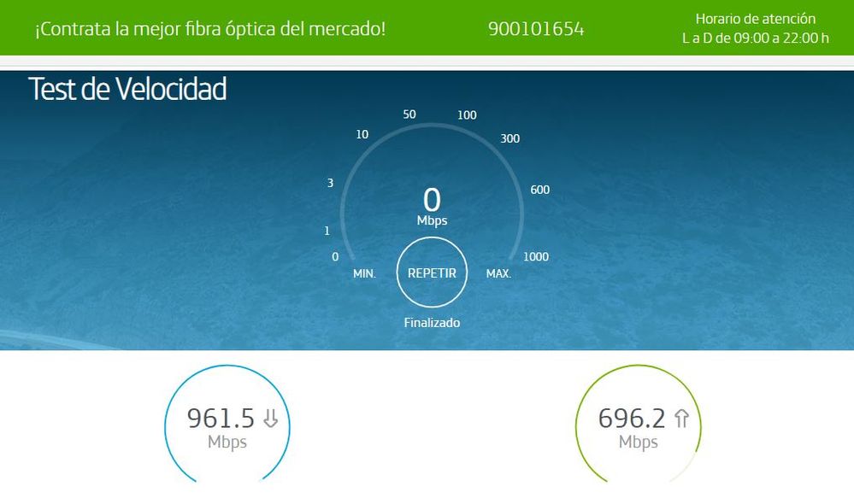The width and height of the screenshot is (854, 504).
Task: Click the 696.2 Mbps upload result circle
Action: pos(639,425)
